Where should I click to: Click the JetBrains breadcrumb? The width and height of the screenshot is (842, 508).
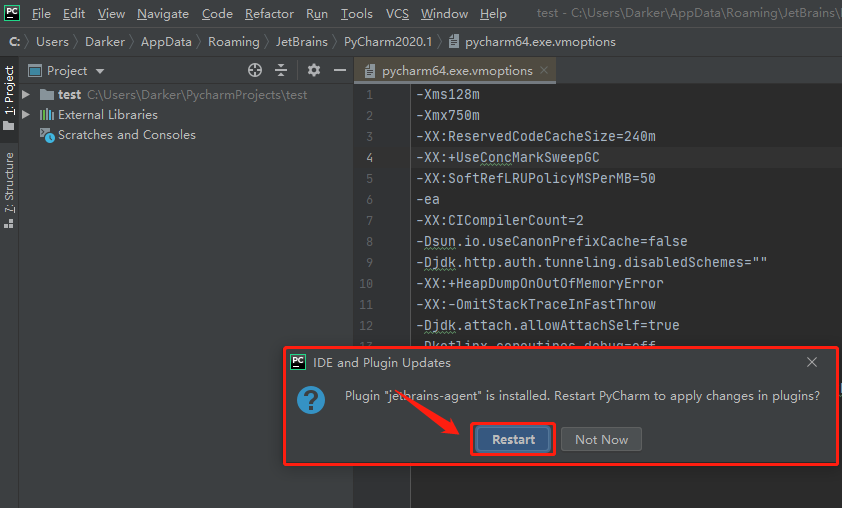pyautogui.click(x=302, y=42)
